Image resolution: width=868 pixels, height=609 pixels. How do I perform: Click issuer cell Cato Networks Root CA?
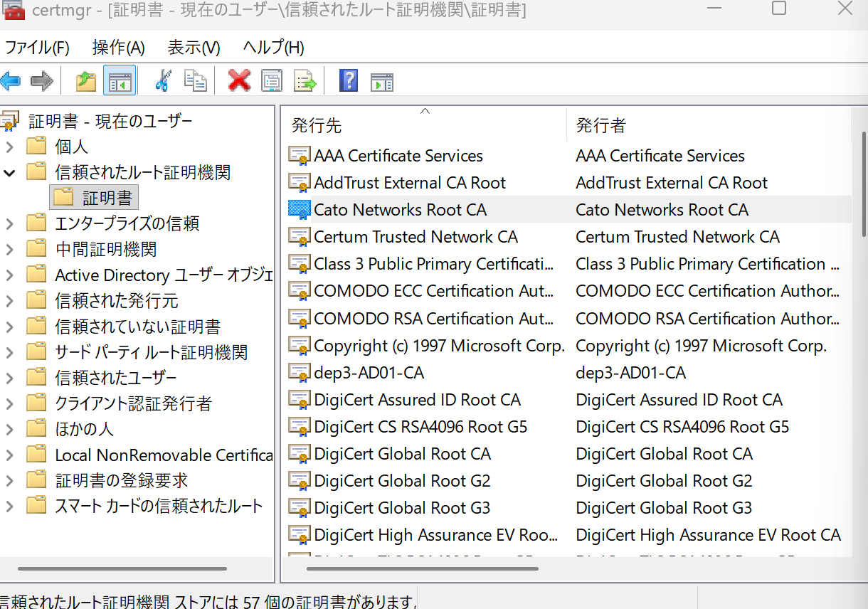pos(662,210)
